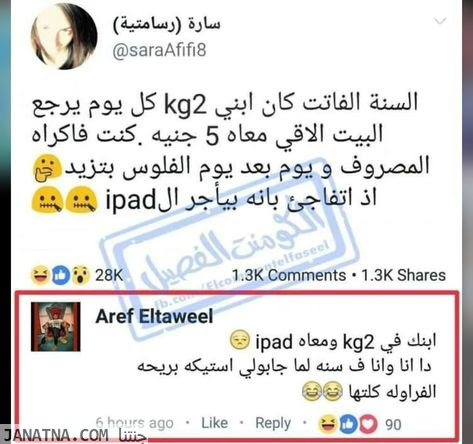Image resolution: width=473 pixels, height=444 pixels.
Task: Open the @saraAfifi8 handle
Action: [159, 51]
